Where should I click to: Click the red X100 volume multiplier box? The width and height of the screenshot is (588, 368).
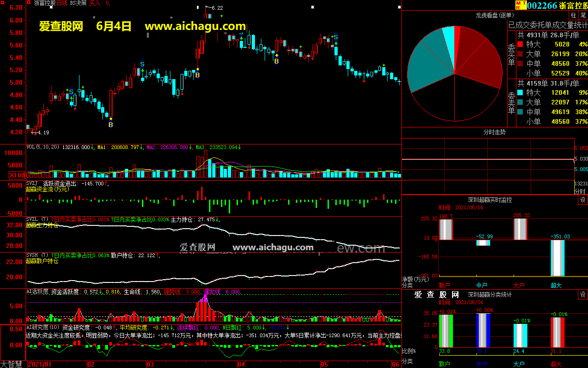[17, 175]
